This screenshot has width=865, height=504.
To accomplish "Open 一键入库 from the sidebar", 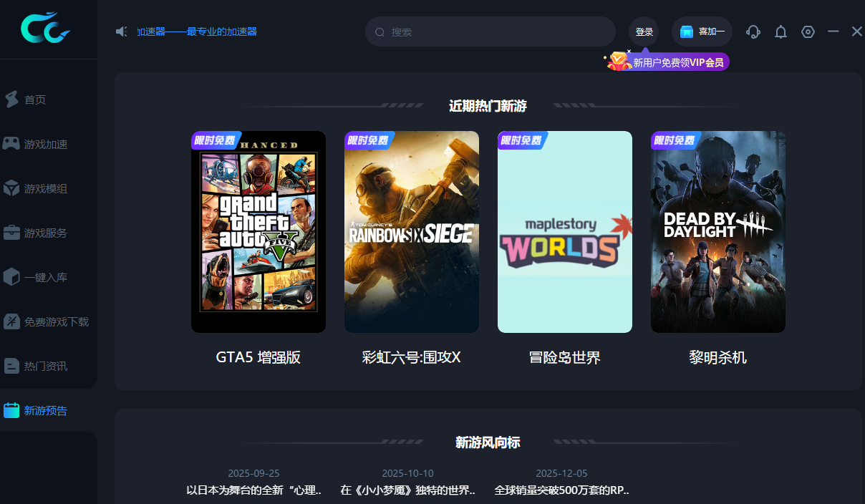I will [45, 277].
